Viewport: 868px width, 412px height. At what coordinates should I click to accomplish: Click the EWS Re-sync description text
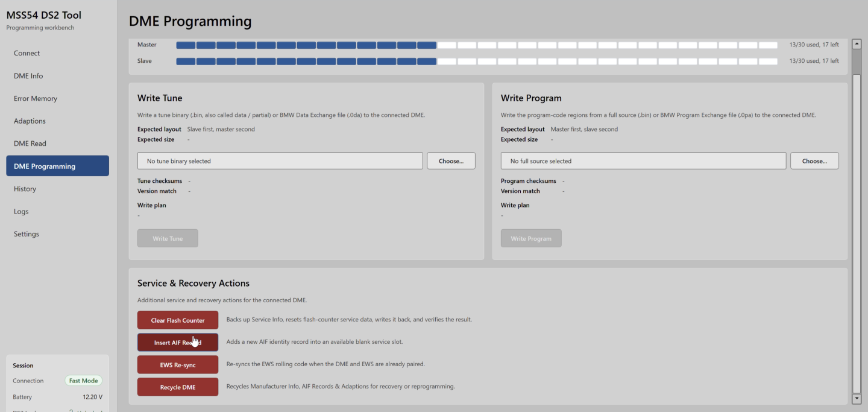pyautogui.click(x=325, y=364)
